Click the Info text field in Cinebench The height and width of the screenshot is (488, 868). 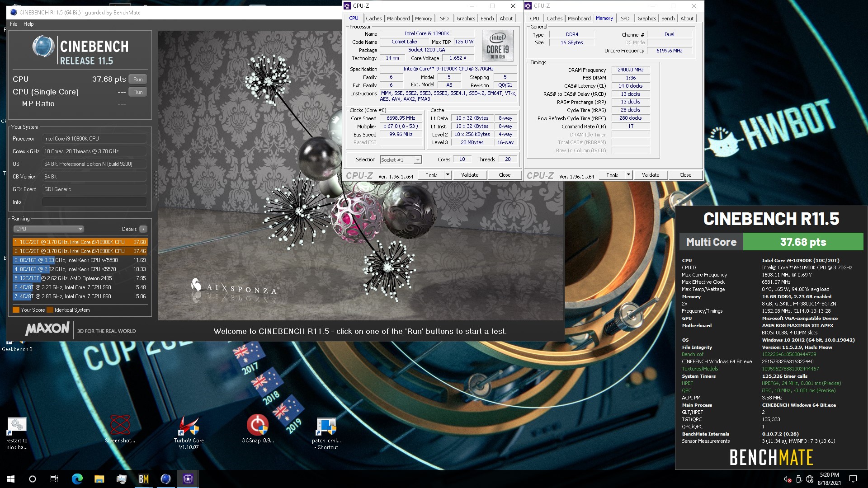tap(94, 202)
